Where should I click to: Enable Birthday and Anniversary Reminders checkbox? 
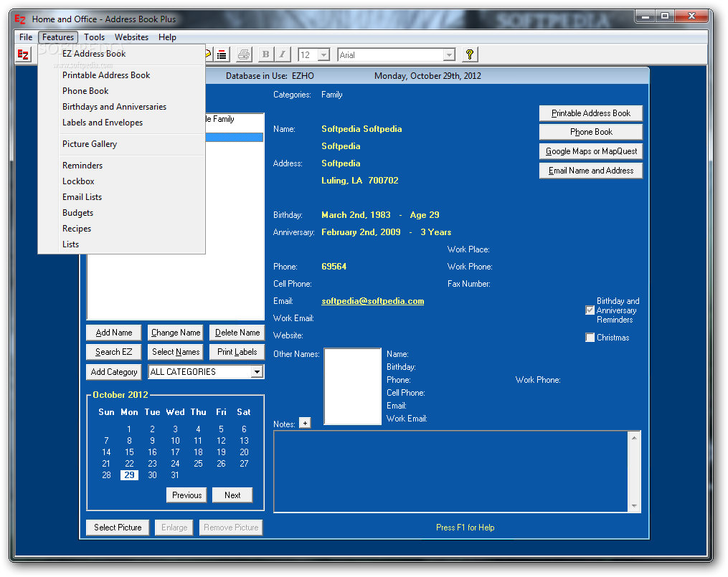[590, 310]
